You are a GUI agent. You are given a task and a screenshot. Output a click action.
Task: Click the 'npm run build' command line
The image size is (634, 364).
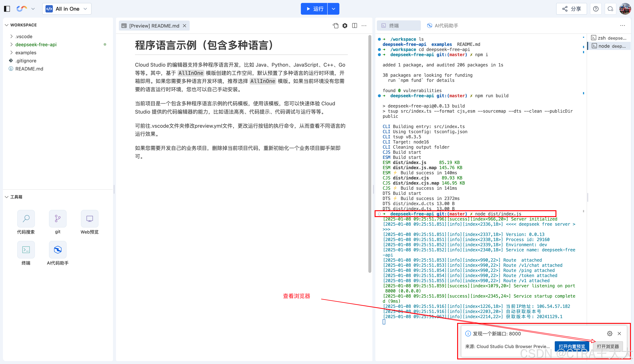click(x=446, y=96)
